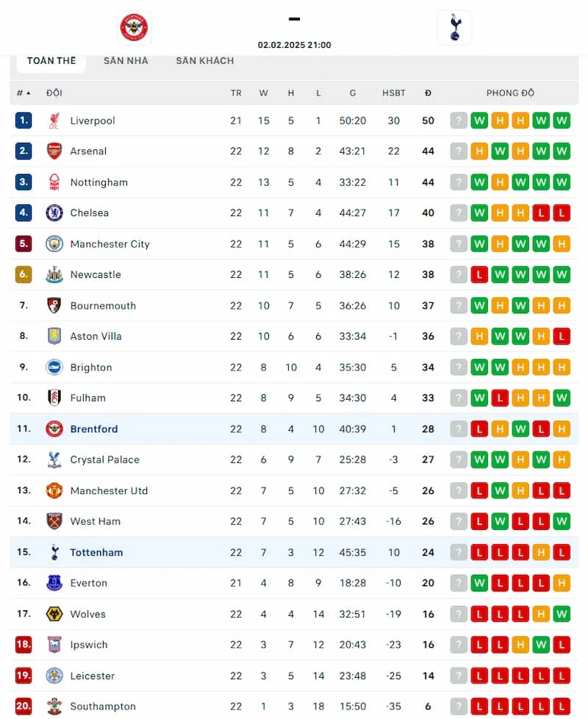
Task: Click the Newcastle club crest icon
Action: (54, 275)
